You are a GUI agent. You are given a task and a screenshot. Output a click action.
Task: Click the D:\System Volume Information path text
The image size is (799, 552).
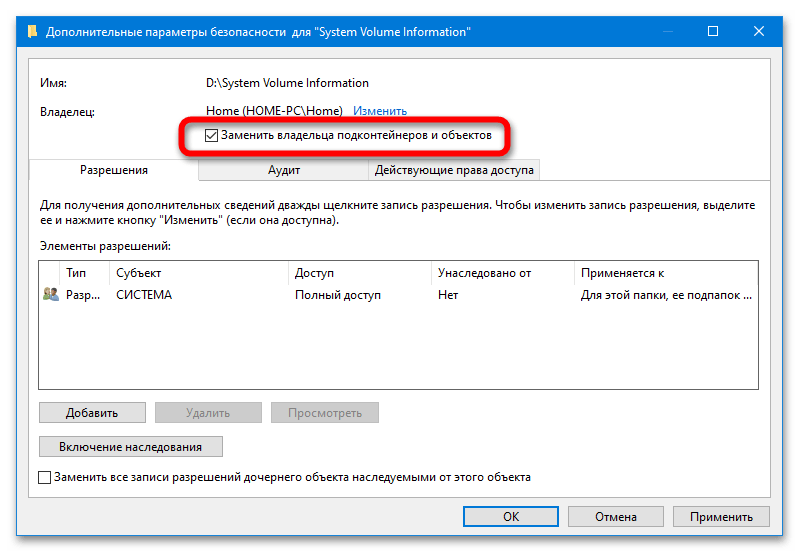coord(287,83)
